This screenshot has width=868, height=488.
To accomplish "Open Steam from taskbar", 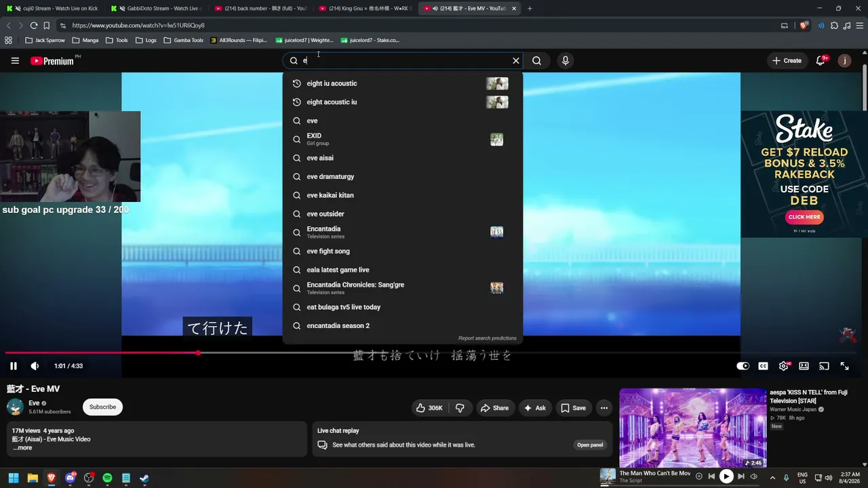I will click(x=144, y=478).
